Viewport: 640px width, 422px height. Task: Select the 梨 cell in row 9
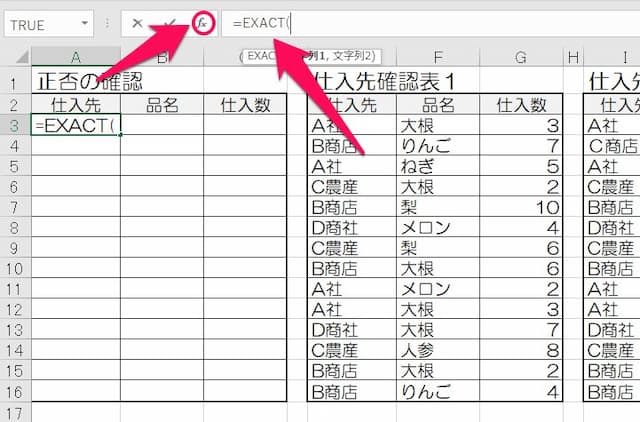[438, 247]
